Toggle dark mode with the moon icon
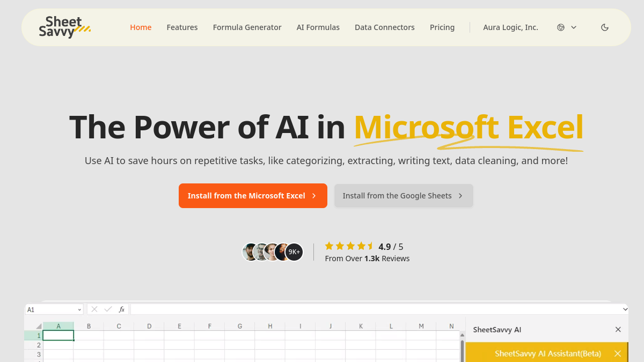Image resolution: width=644 pixels, height=362 pixels. 605,27
